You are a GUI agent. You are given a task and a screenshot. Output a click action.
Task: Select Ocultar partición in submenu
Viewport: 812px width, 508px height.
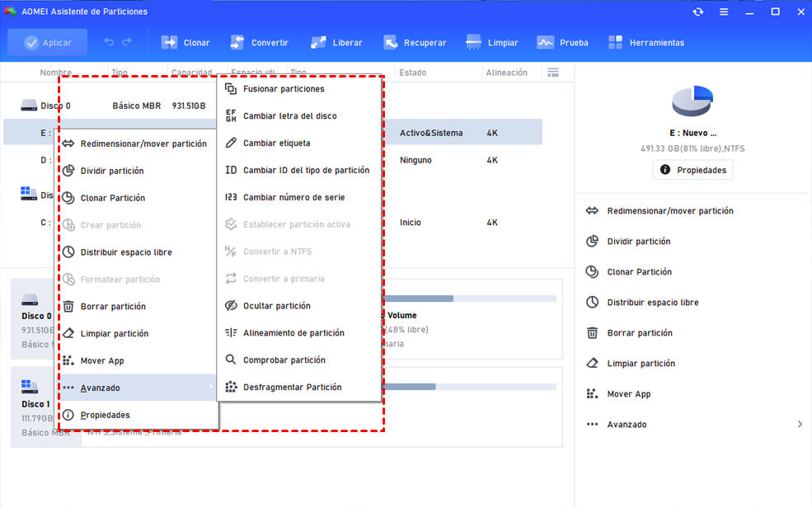(x=299, y=305)
